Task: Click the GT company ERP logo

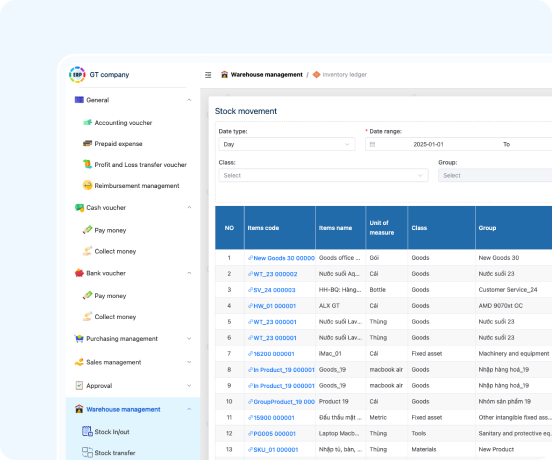Action: coord(77,75)
